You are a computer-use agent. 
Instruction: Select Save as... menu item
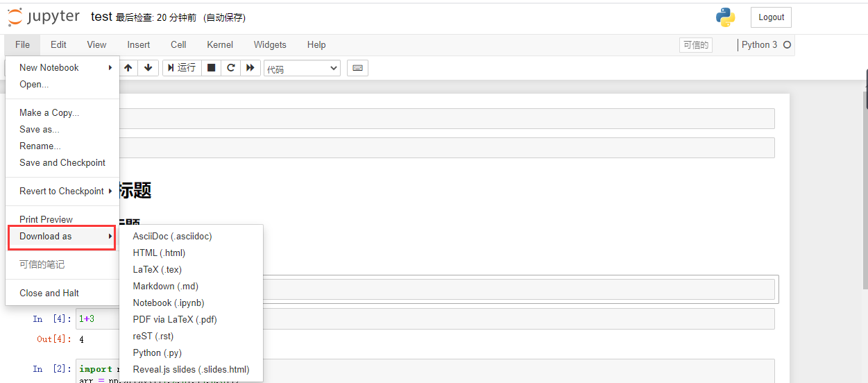coord(62,129)
